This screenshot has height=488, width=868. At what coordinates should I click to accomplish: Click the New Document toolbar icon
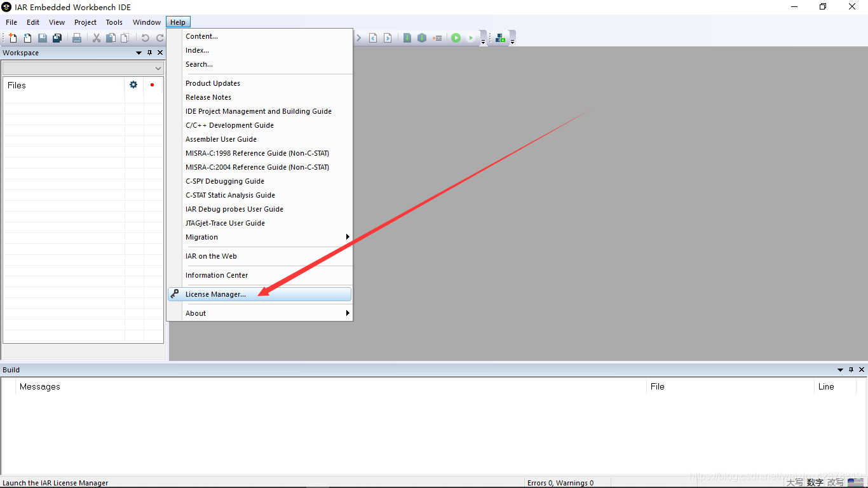13,38
